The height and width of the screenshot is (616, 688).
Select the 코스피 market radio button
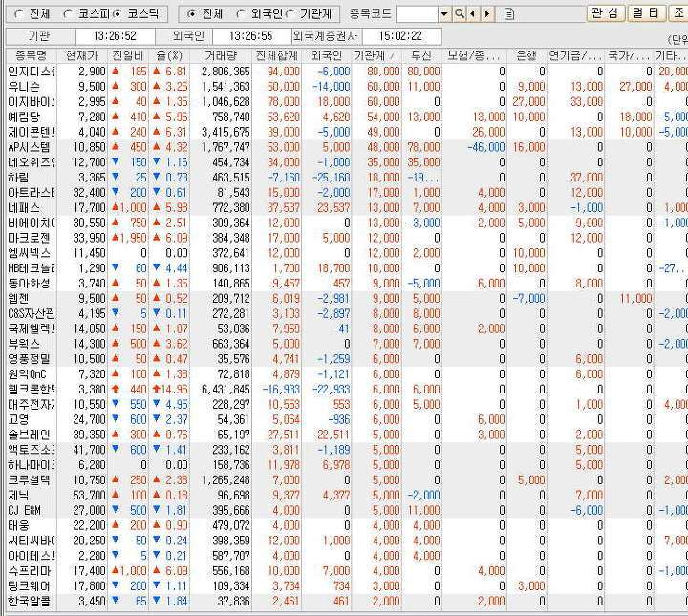tap(67, 14)
